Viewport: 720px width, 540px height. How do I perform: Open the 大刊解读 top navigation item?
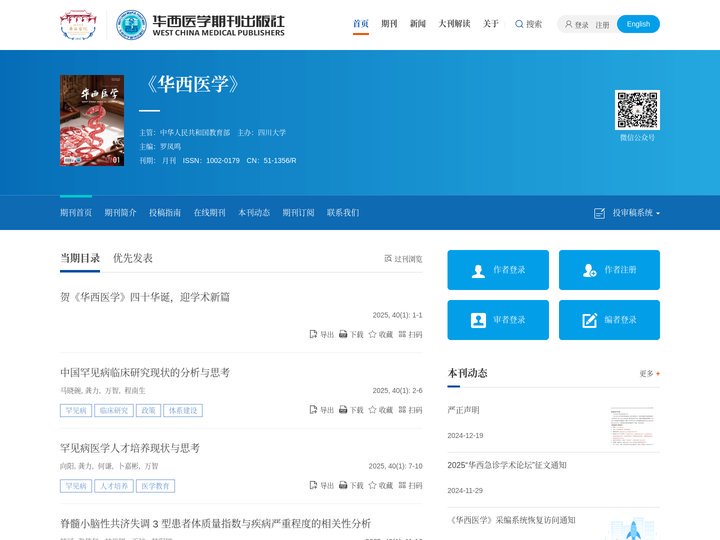[454, 23]
